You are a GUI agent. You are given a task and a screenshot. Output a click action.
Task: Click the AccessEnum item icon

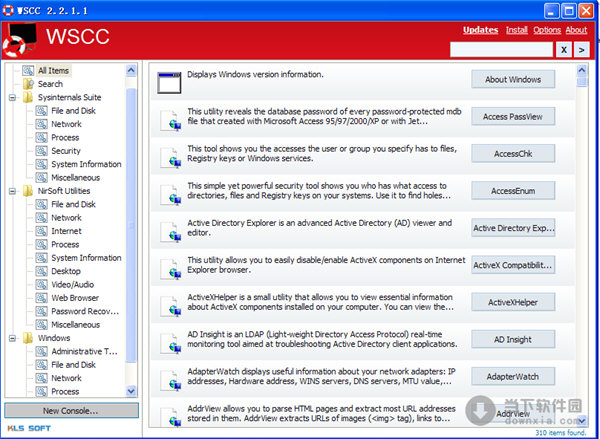tap(170, 195)
